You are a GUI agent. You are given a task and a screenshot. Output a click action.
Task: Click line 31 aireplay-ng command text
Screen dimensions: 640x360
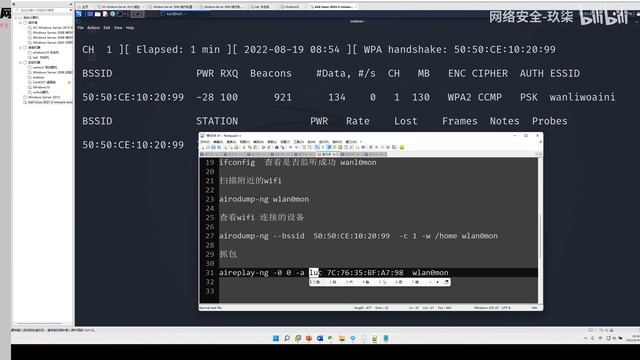click(x=333, y=273)
